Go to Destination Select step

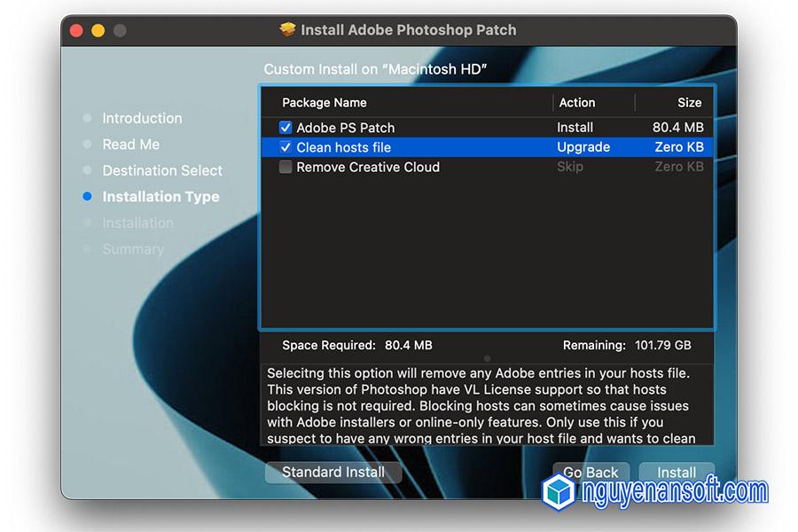[x=162, y=170]
